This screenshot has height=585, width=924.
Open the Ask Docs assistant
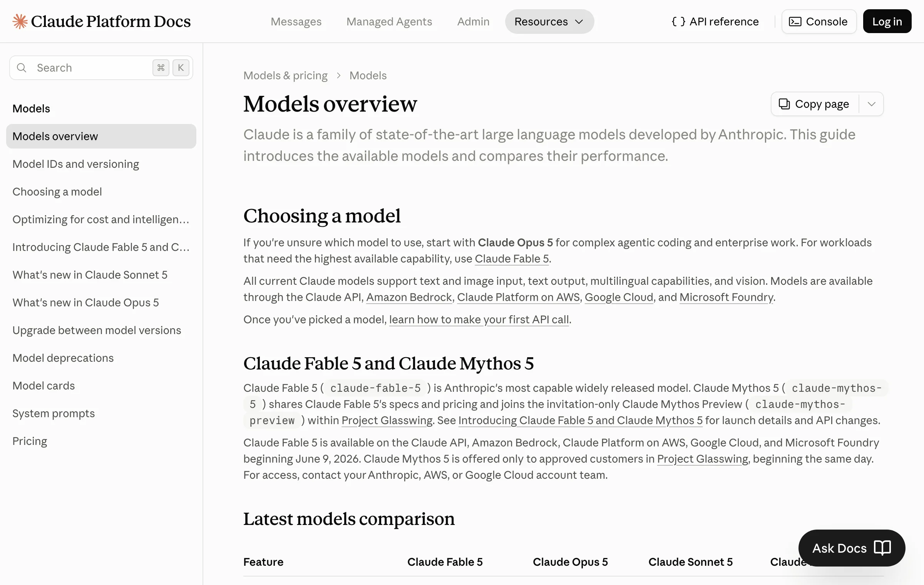click(x=852, y=548)
